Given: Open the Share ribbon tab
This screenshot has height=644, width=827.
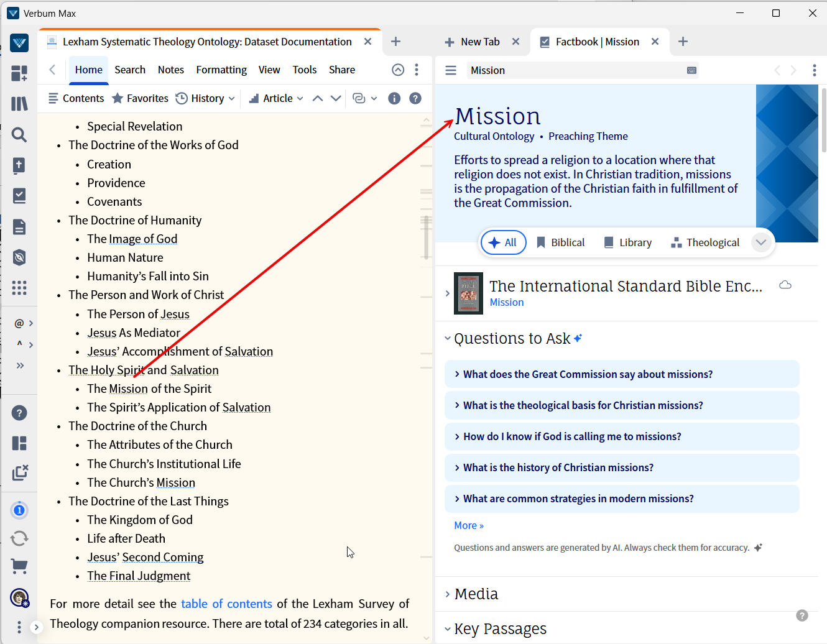Looking at the screenshot, I should pyautogui.click(x=342, y=70).
